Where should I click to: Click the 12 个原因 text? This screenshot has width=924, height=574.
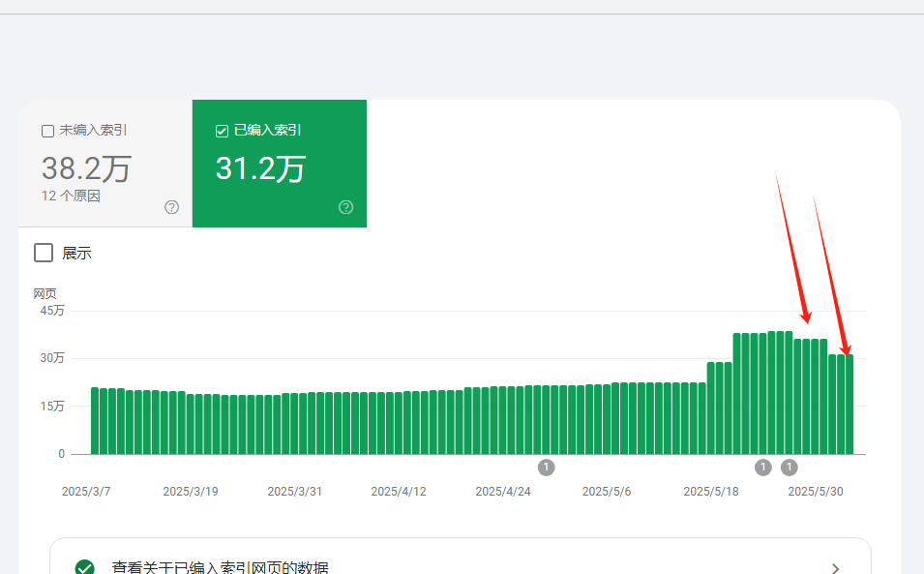point(71,196)
